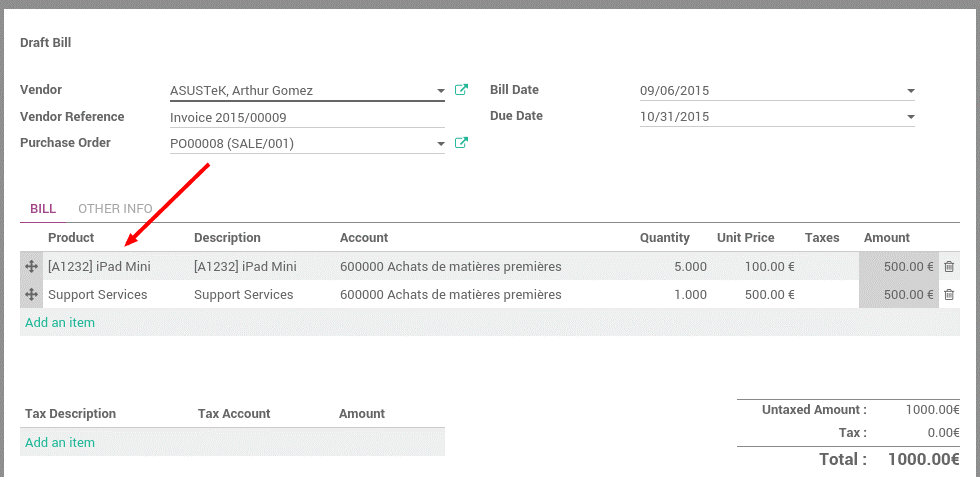This screenshot has height=477, width=980.
Task: Add an item to bill lines
Action: 60,322
